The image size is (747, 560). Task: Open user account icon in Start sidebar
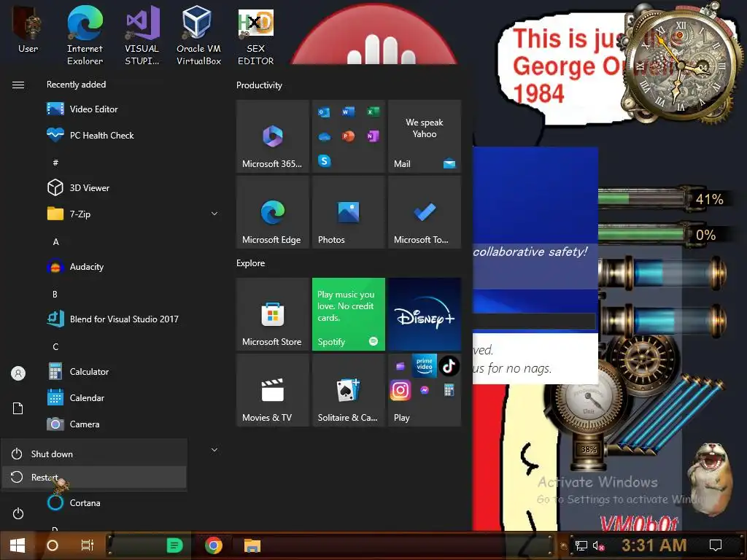click(x=18, y=373)
